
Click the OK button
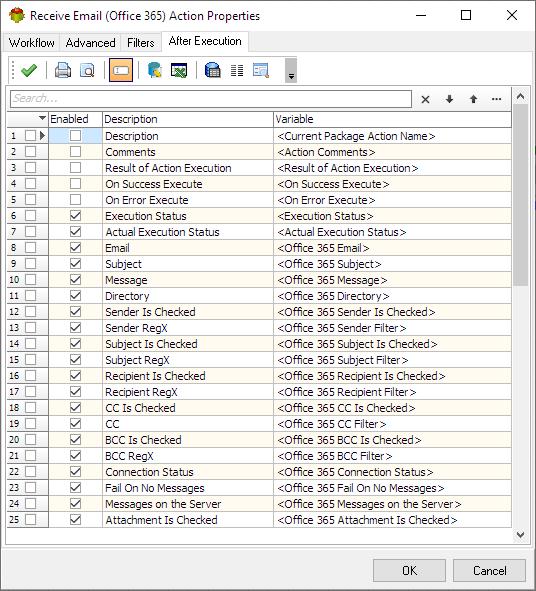point(409,570)
